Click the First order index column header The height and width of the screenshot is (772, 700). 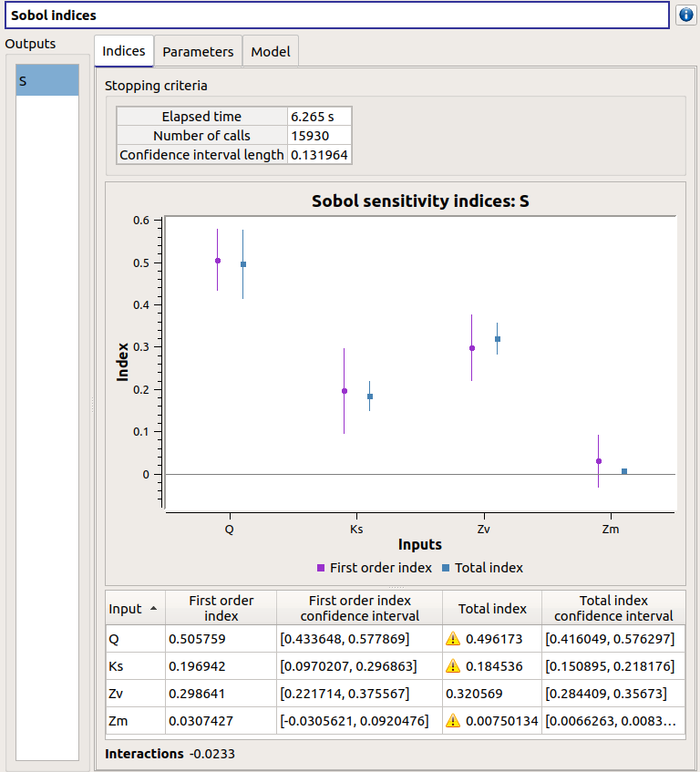click(x=221, y=608)
